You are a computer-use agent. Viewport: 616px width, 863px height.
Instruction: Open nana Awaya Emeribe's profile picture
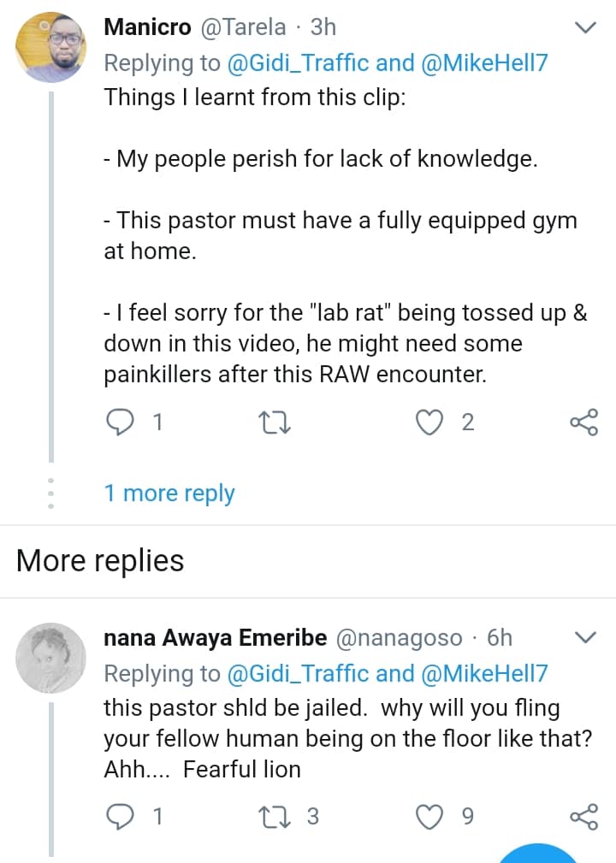51,657
